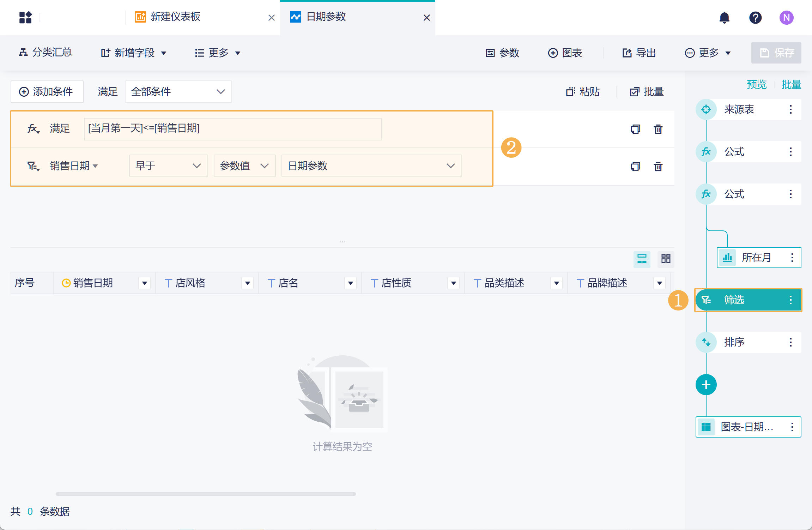Click the 保存 save button
Screen dimensions: 812x530
click(x=776, y=53)
